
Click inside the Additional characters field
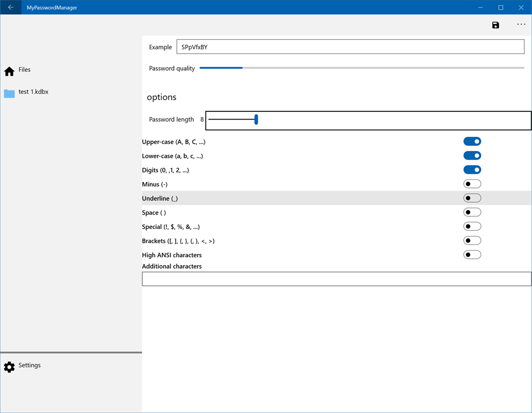(x=336, y=279)
